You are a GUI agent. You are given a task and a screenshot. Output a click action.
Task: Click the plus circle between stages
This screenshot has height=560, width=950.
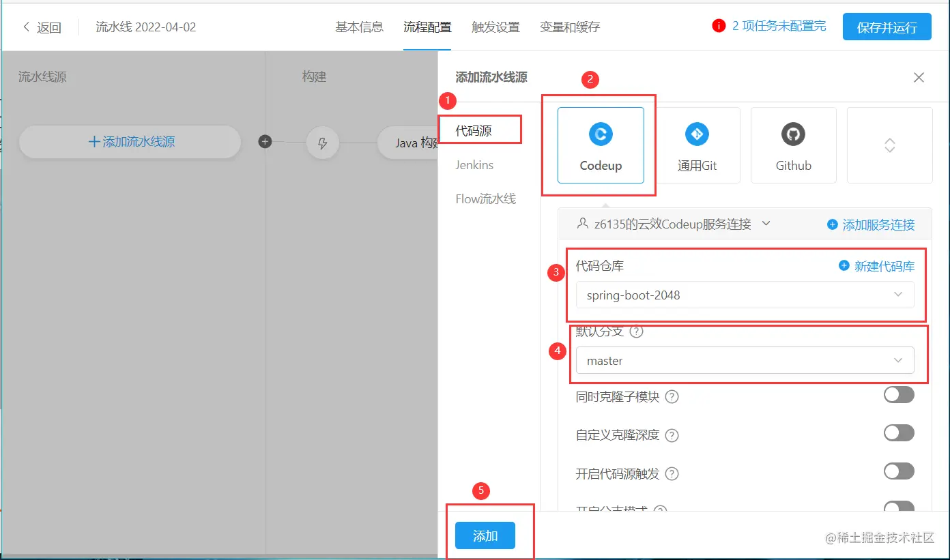(265, 142)
